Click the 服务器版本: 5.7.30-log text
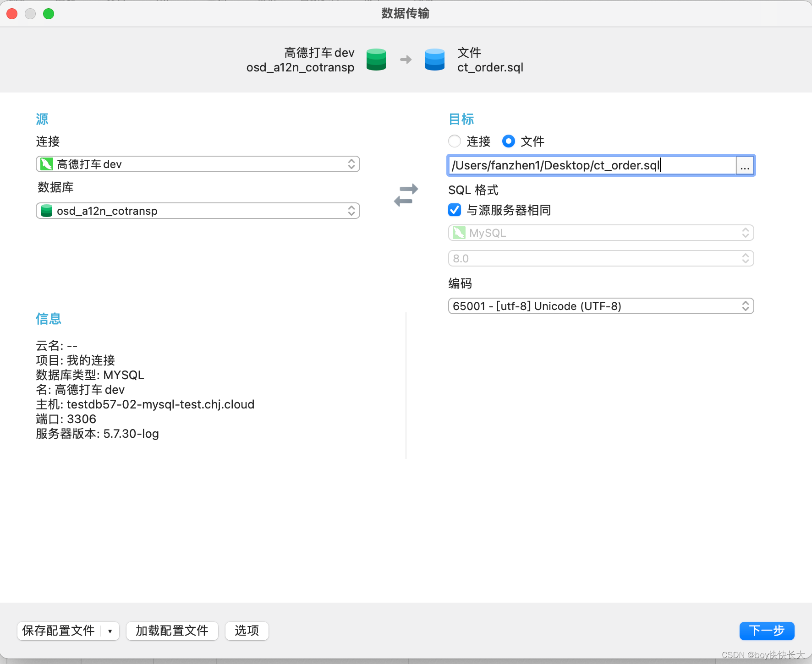Viewport: 812px width, 664px height. [x=98, y=434]
